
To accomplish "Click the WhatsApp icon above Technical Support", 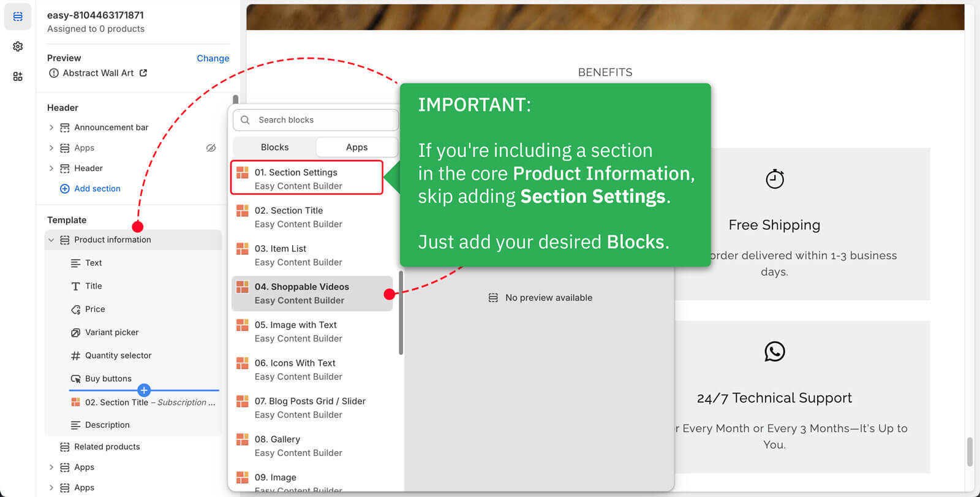I will [774, 351].
